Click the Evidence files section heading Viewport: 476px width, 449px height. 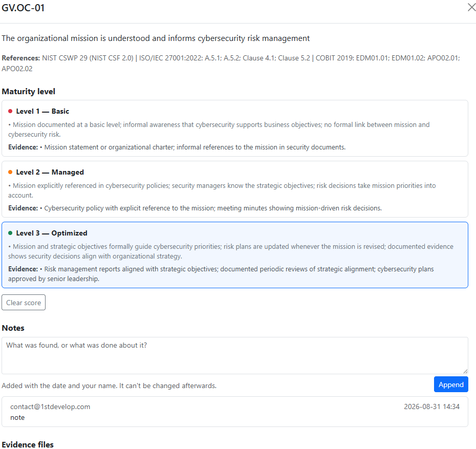[28, 444]
